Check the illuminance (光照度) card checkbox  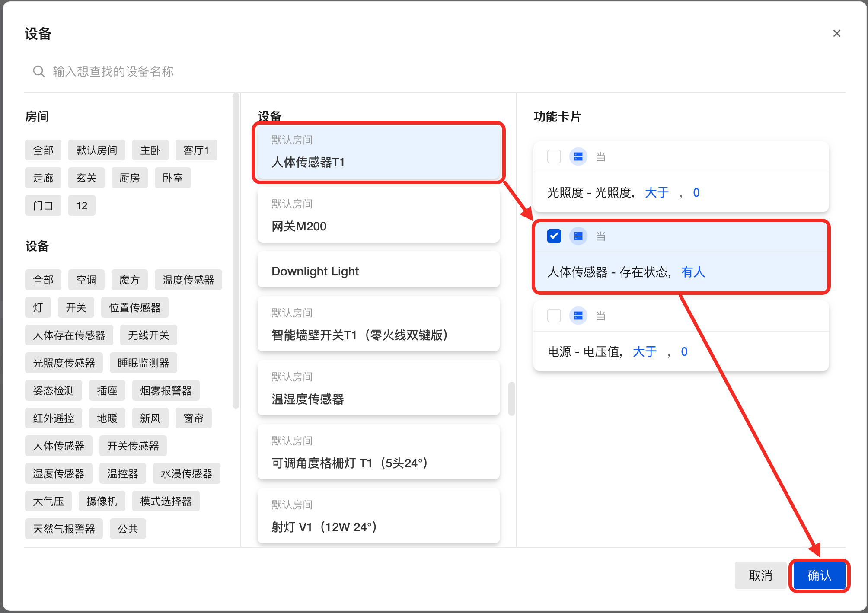(x=554, y=156)
